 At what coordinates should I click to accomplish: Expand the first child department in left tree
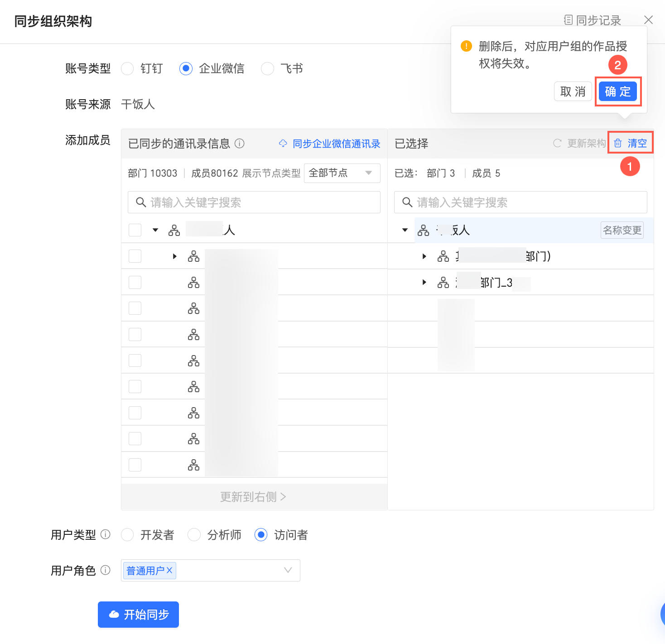[x=175, y=256]
